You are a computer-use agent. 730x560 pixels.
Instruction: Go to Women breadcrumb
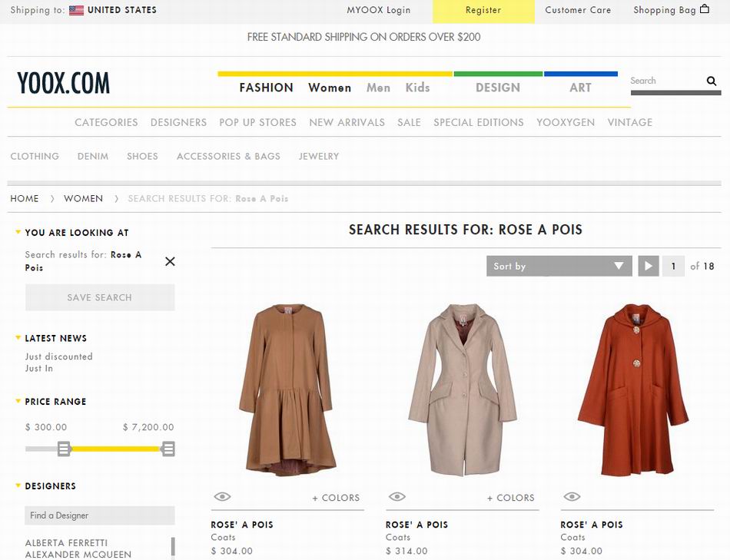[x=83, y=198]
